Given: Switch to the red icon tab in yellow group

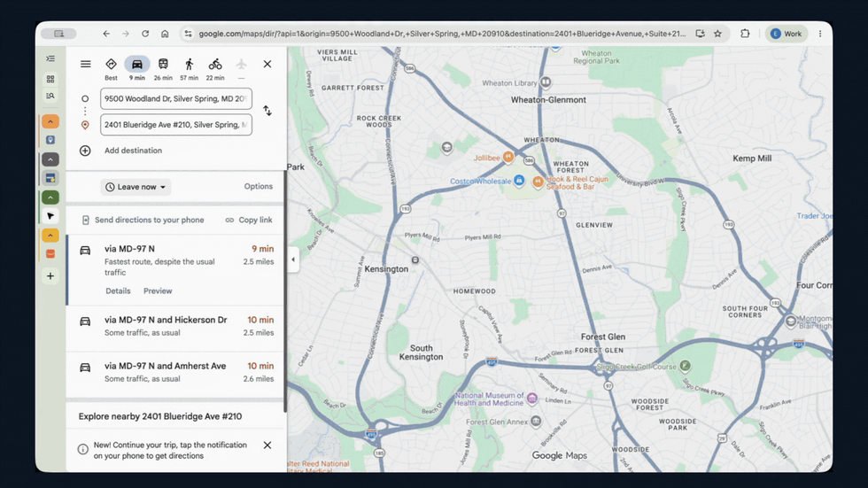Looking at the screenshot, I should (50, 254).
